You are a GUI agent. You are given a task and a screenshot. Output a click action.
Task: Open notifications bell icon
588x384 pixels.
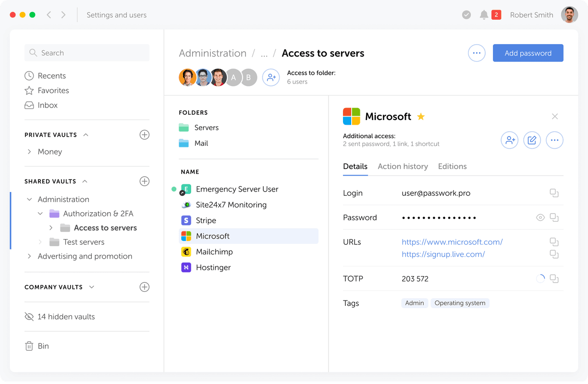484,15
